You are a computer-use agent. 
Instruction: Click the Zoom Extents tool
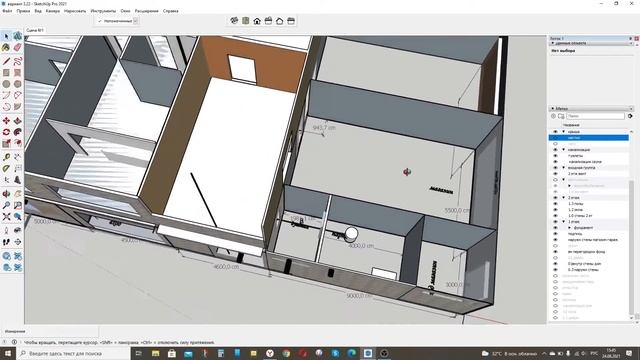[6, 216]
